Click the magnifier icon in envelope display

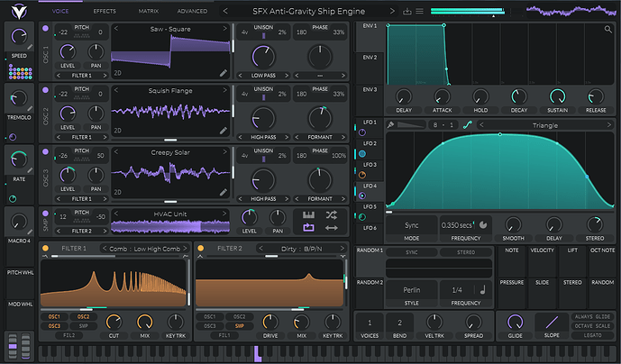pos(609,30)
